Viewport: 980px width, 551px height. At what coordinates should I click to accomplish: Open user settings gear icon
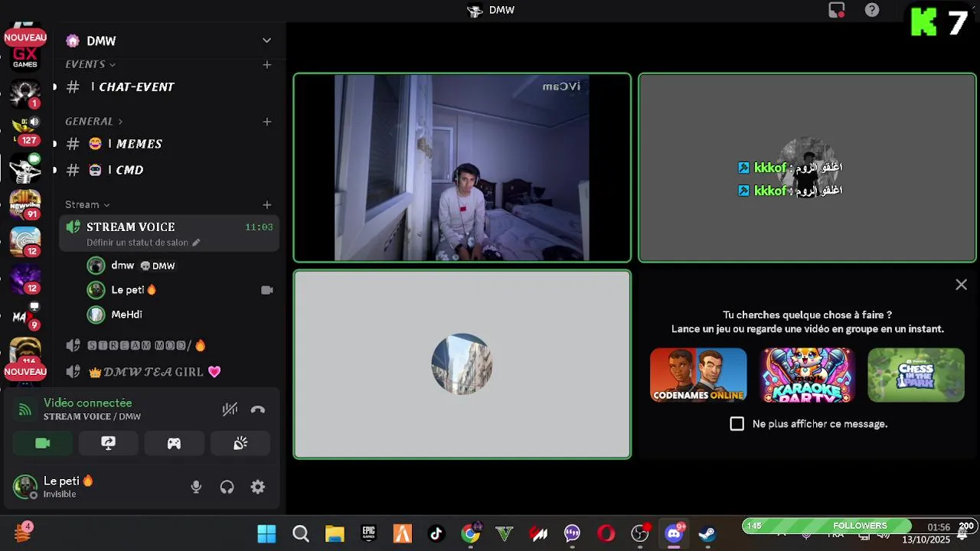pyautogui.click(x=258, y=487)
